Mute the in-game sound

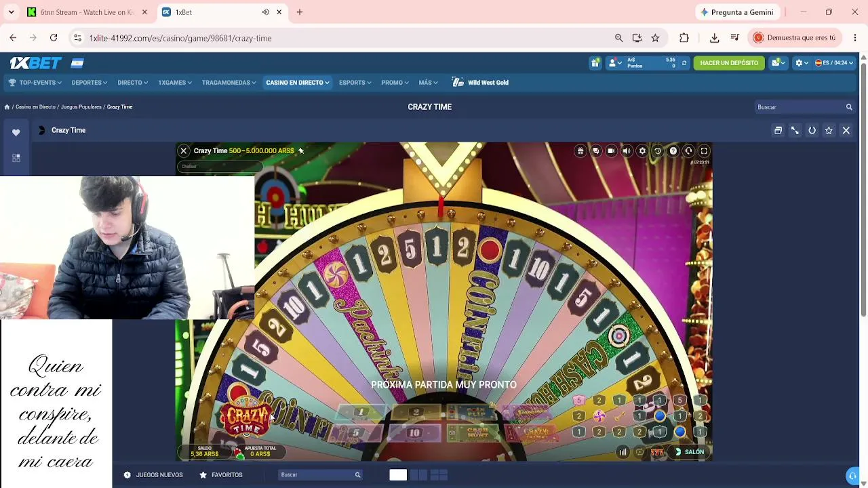pyautogui.click(x=627, y=151)
